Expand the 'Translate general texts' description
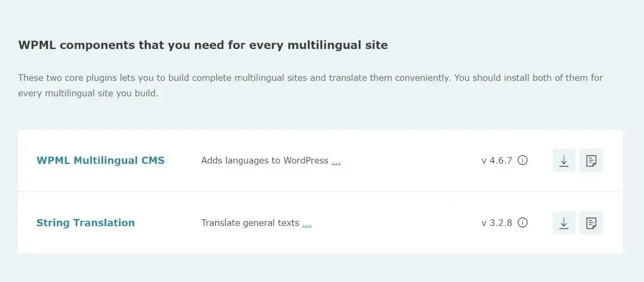The image size is (644, 282). (307, 223)
